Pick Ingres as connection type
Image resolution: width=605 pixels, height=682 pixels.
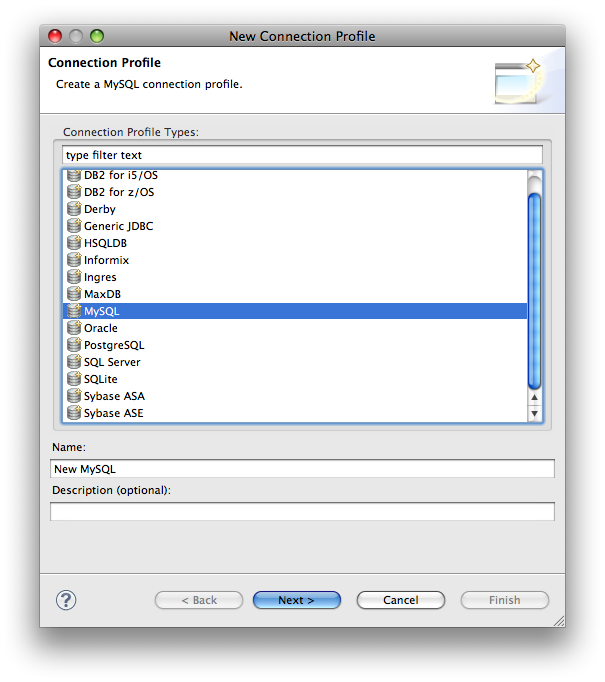294,277
